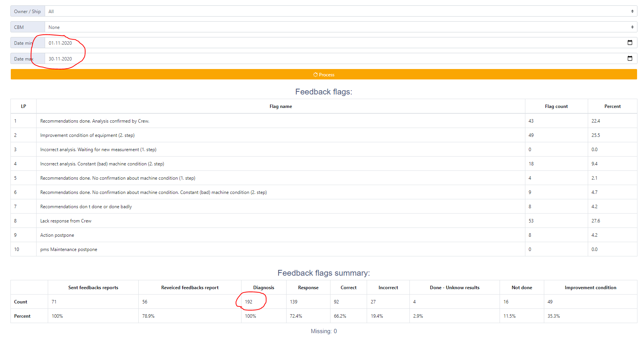Open calendar picker for Date max field

coord(630,59)
